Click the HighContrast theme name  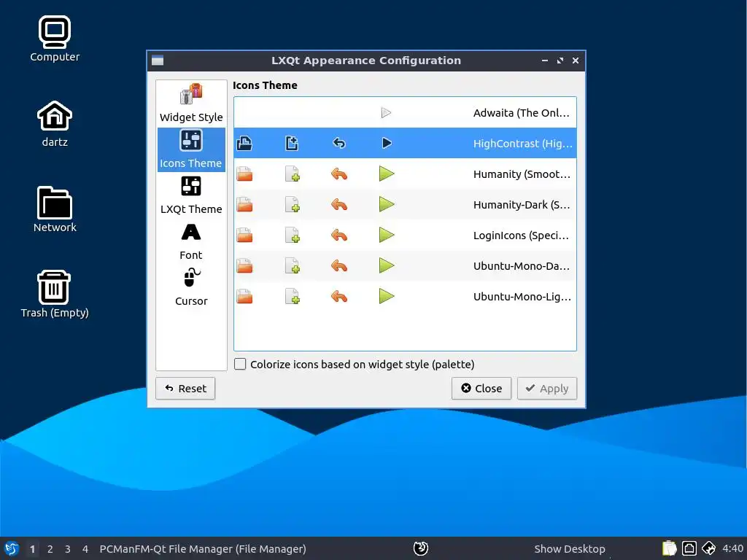pos(522,144)
